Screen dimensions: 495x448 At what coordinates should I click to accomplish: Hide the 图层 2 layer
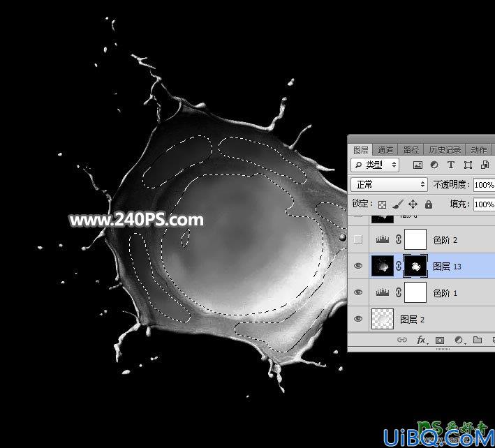coord(358,319)
